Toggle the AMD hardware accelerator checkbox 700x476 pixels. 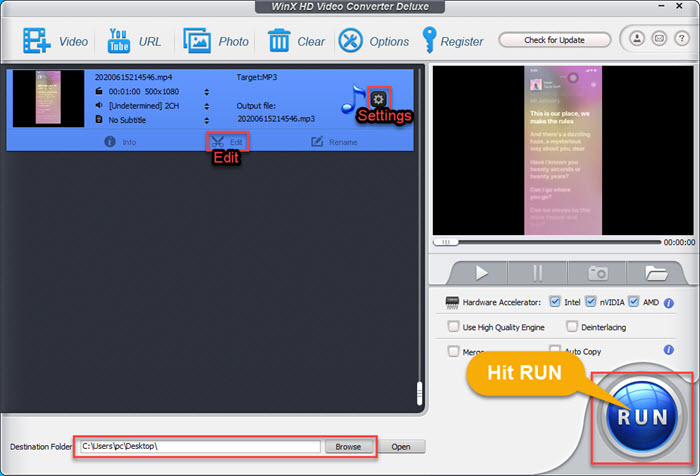coord(633,302)
